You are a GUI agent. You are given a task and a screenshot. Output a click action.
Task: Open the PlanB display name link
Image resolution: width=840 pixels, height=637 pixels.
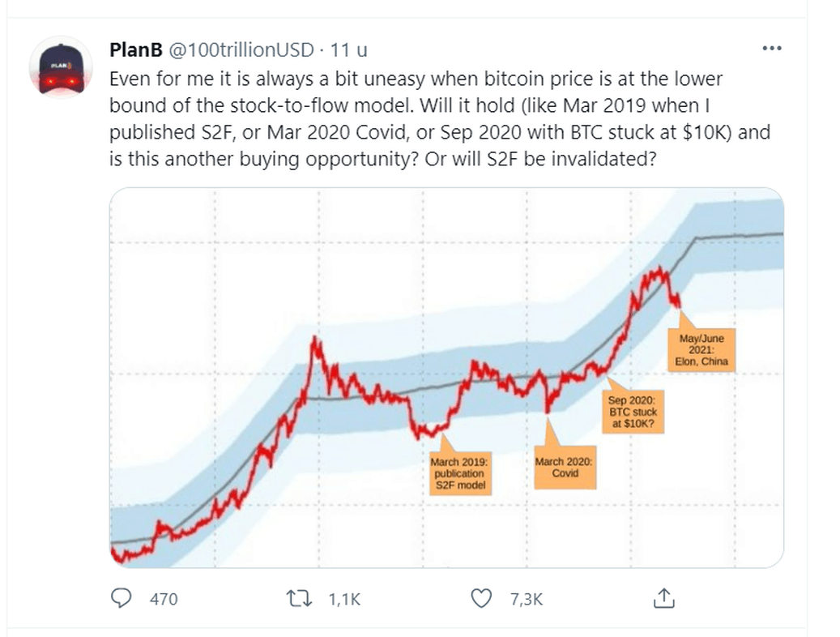click(x=134, y=50)
